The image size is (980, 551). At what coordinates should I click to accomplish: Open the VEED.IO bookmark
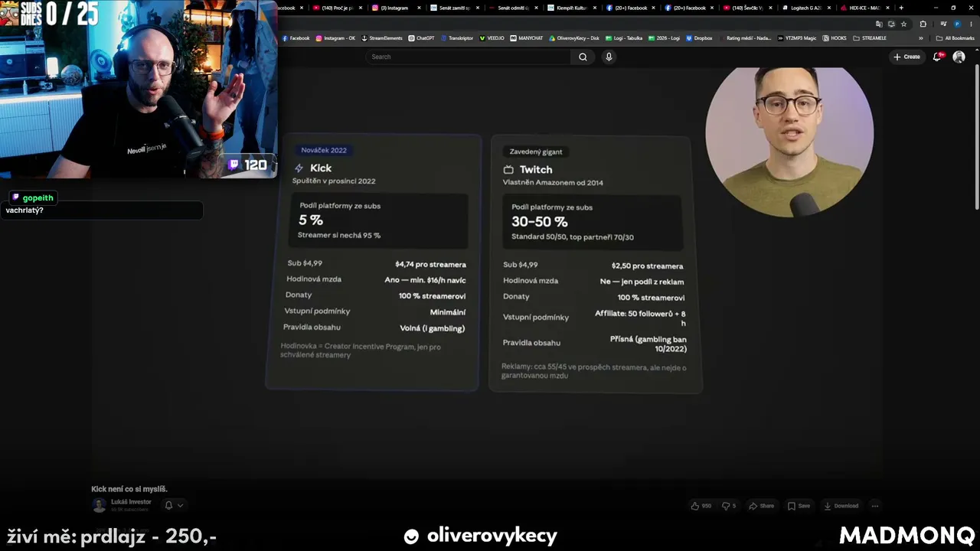(x=492, y=37)
